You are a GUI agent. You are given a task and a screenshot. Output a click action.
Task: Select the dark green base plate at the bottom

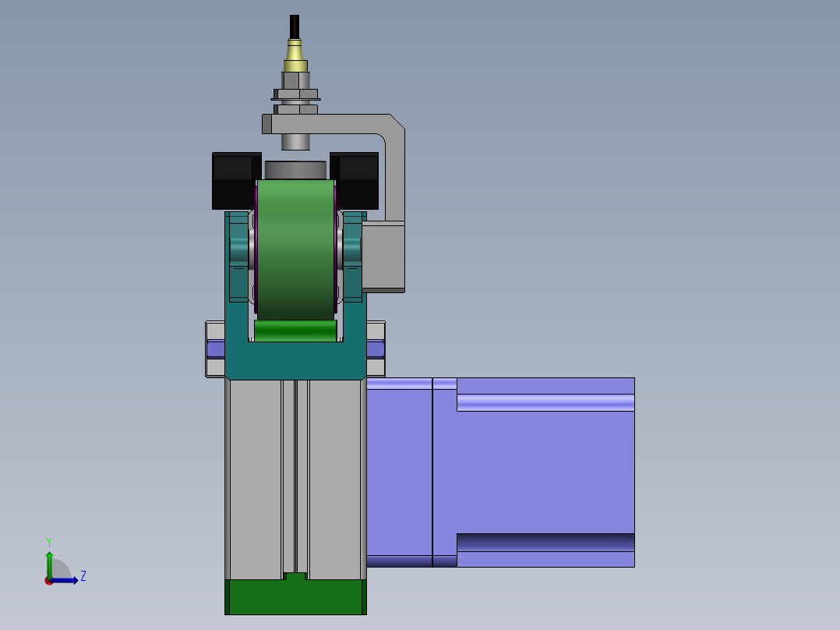click(x=296, y=596)
